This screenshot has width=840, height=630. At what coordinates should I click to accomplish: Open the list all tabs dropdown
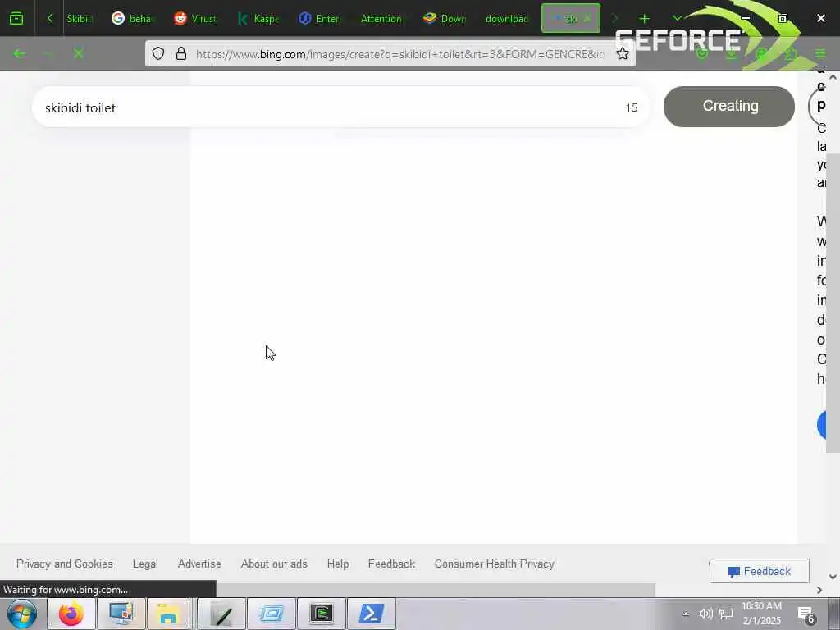(x=677, y=19)
